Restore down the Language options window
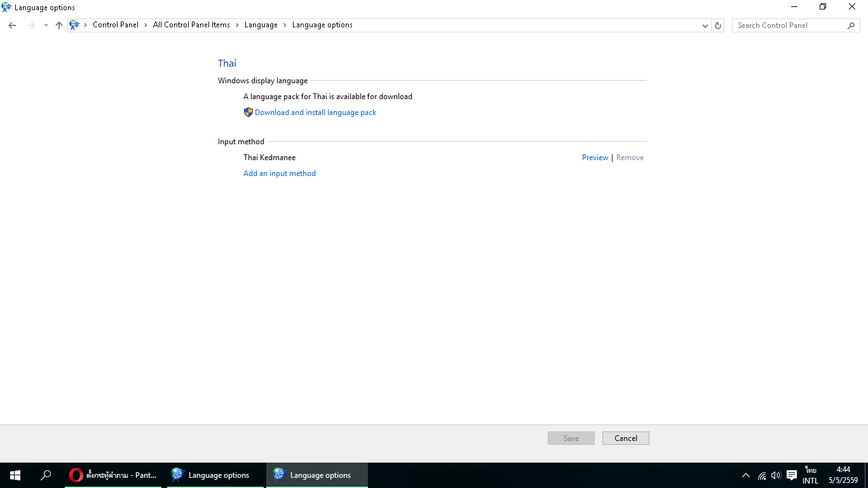The width and height of the screenshot is (868, 488). [823, 7]
